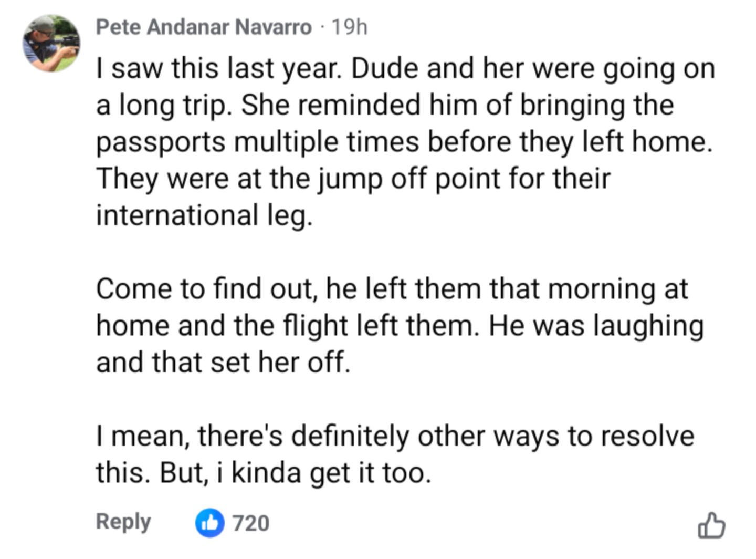756x559 pixels.
Task: Click the sentence "I saw this last year."
Action: coord(219,69)
